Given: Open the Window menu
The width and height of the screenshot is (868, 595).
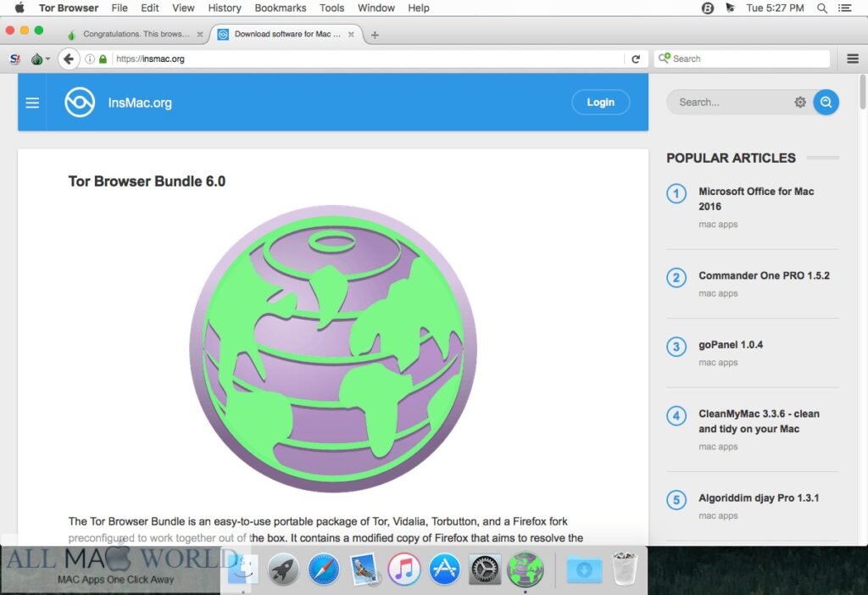Looking at the screenshot, I should tap(376, 8).
